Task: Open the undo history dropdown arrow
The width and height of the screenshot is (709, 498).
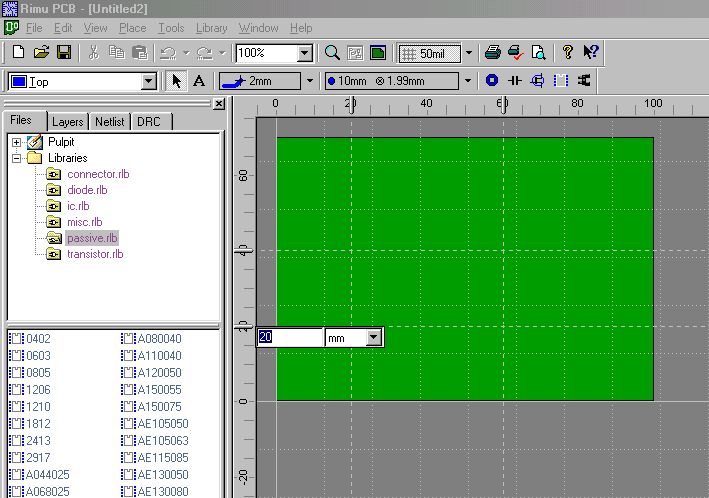Action: click(x=186, y=53)
